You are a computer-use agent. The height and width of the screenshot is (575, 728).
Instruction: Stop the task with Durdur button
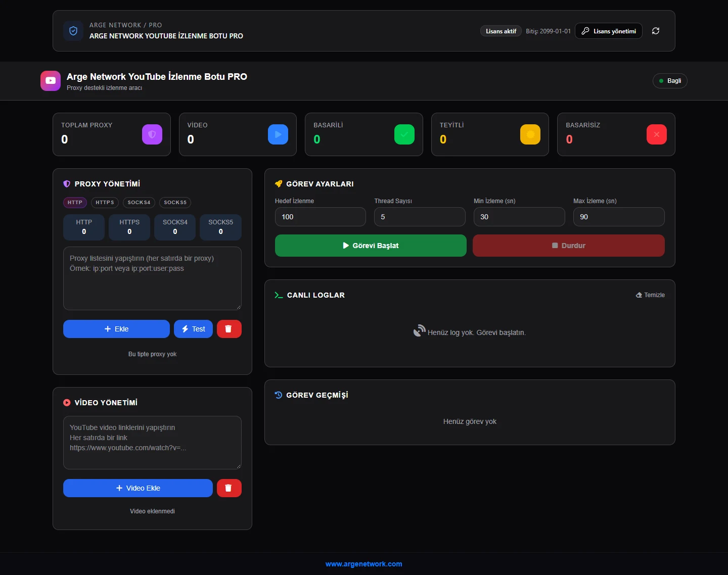pyautogui.click(x=569, y=246)
